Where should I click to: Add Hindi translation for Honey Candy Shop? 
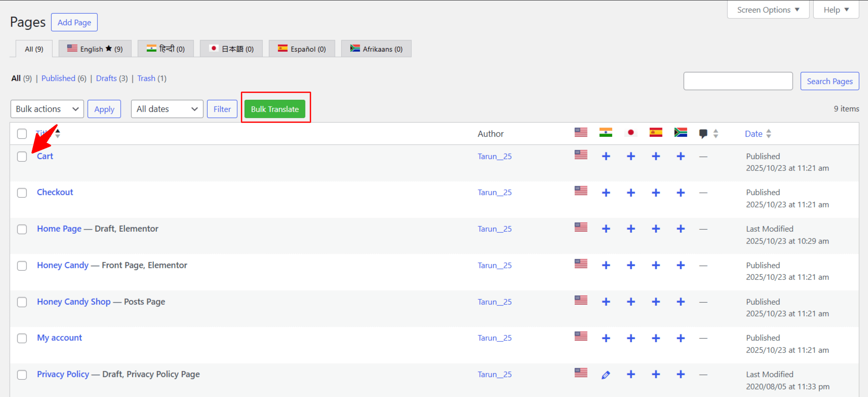(x=606, y=302)
